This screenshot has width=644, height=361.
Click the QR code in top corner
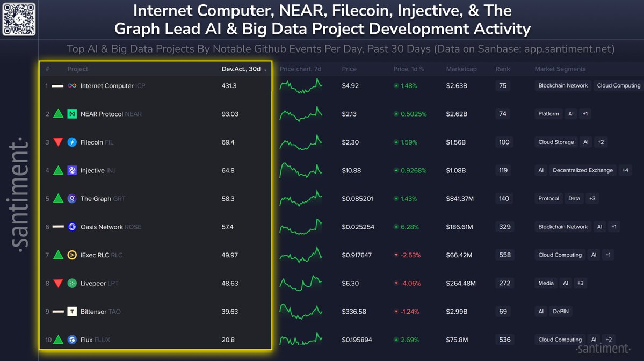point(19,19)
